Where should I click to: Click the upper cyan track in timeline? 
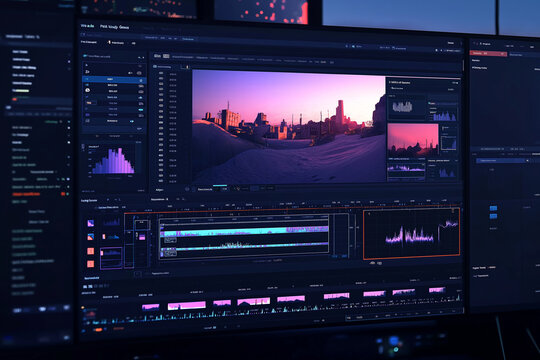tap(245, 232)
